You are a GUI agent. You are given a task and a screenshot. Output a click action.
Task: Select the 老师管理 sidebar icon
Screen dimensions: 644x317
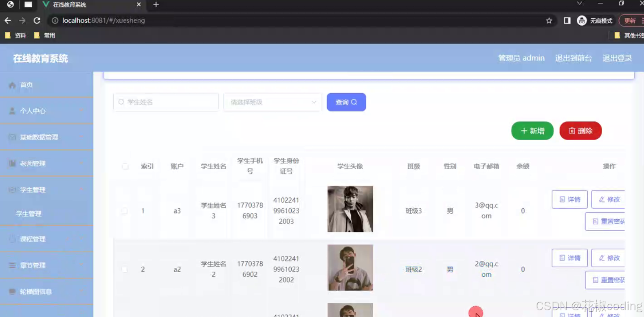click(x=12, y=164)
